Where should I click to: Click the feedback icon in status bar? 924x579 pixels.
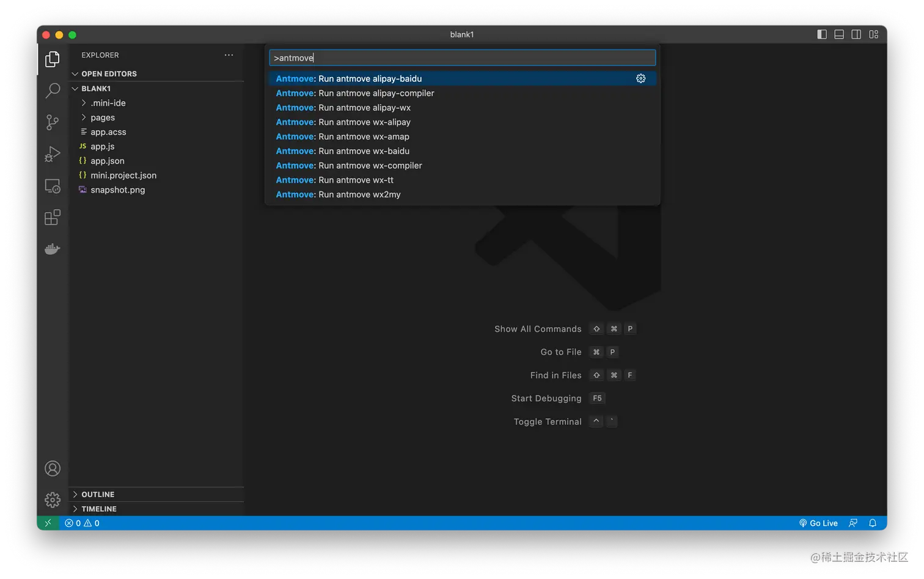pyautogui.click(x=853, y=523)
